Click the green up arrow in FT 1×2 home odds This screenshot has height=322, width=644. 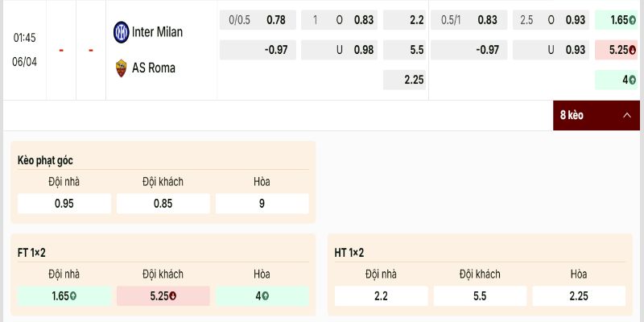pos(73,295)
